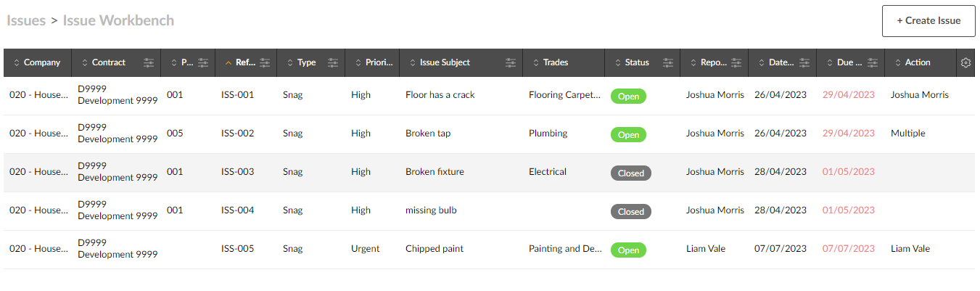The width and height of the screenshot is (980, 291).
Task: Open filter icon in Contract column header
Action: [149, 62]
